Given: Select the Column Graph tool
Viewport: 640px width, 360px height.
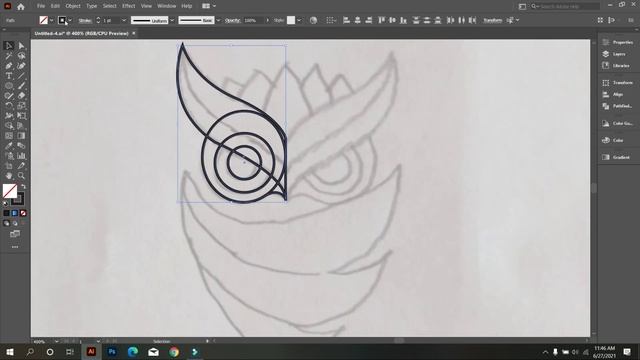Looking at the screenshot, I should [21, 156].
